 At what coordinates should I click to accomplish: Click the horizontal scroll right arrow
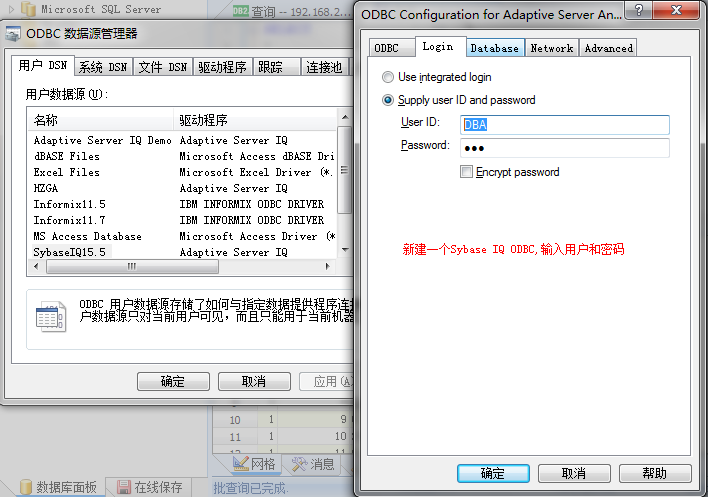tap(328, 266)
